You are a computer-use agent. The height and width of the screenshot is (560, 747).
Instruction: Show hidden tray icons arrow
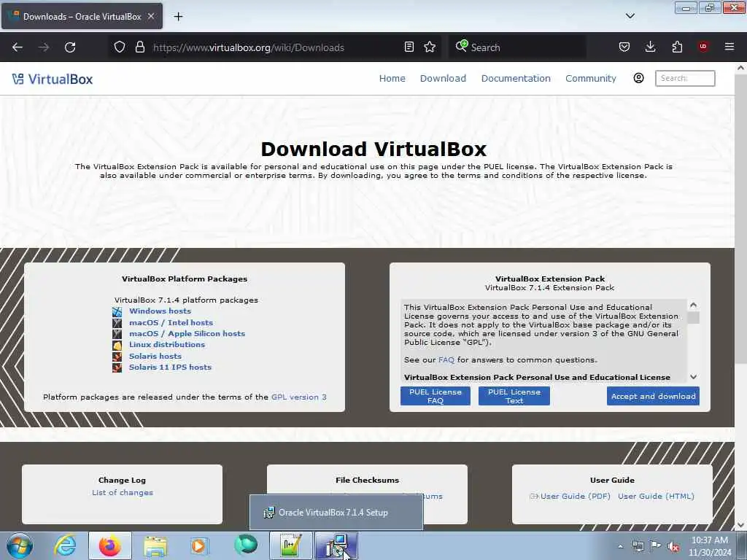[620, 546]
